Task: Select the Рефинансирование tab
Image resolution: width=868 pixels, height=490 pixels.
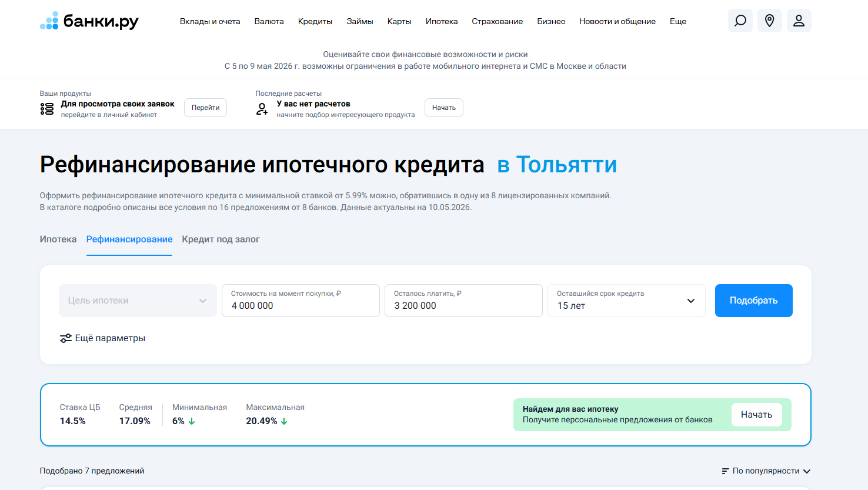Action: [129, 239]
